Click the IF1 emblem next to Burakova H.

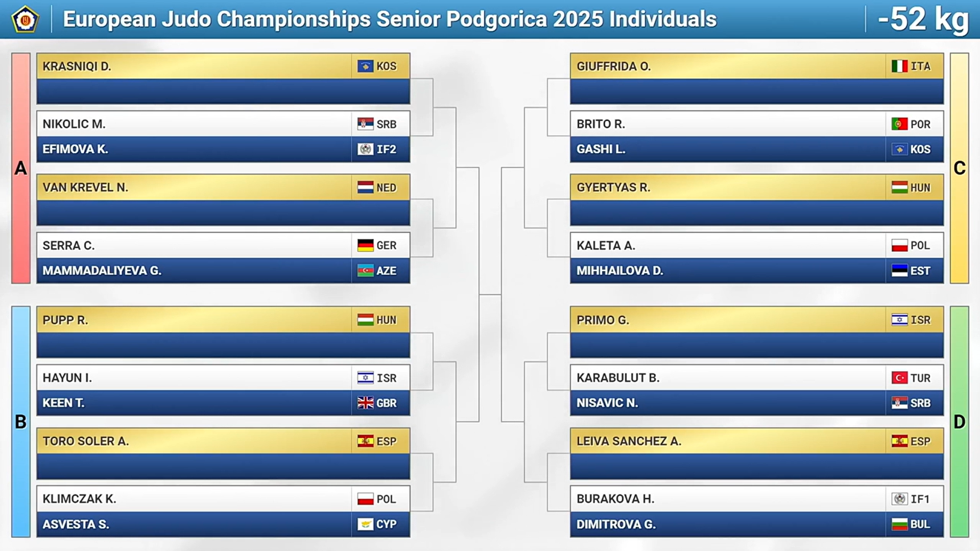pos(899,499)
